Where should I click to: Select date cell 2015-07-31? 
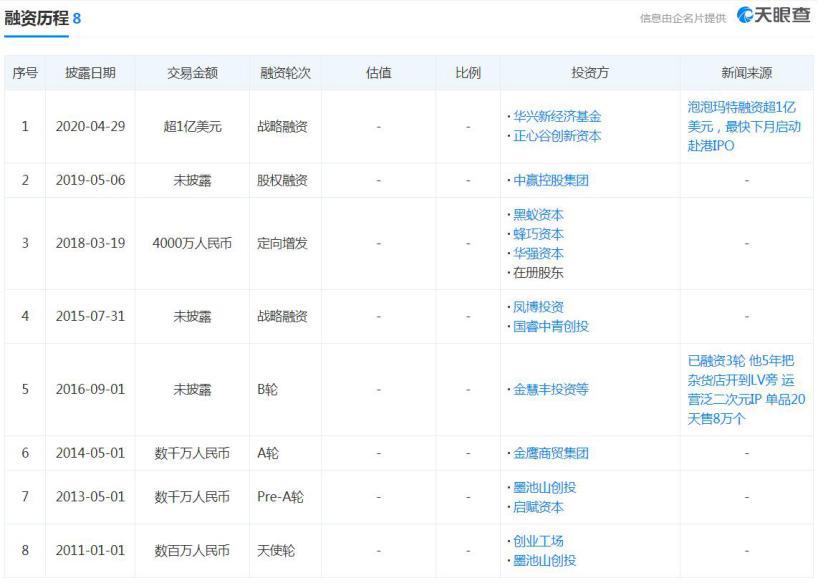[90, 317]
